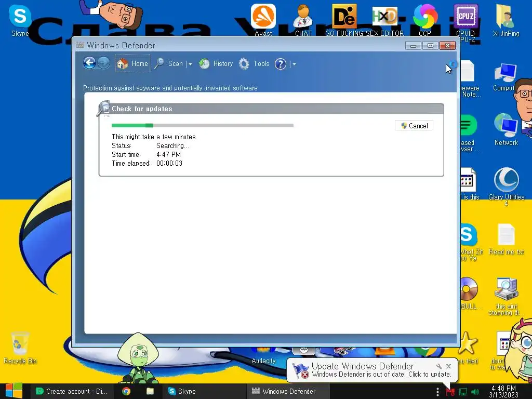Start a Scan from the toolbar
The width and height of the screenshot is (532, 399).
[169, 63]
